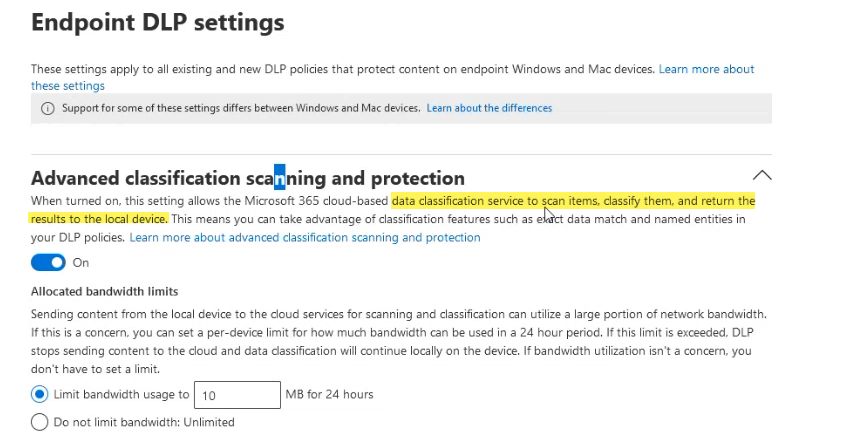This screenshot has width=858, height=446.
Task: Click the Allocated bandwidth limits subheading
Action: pos(105,292)
